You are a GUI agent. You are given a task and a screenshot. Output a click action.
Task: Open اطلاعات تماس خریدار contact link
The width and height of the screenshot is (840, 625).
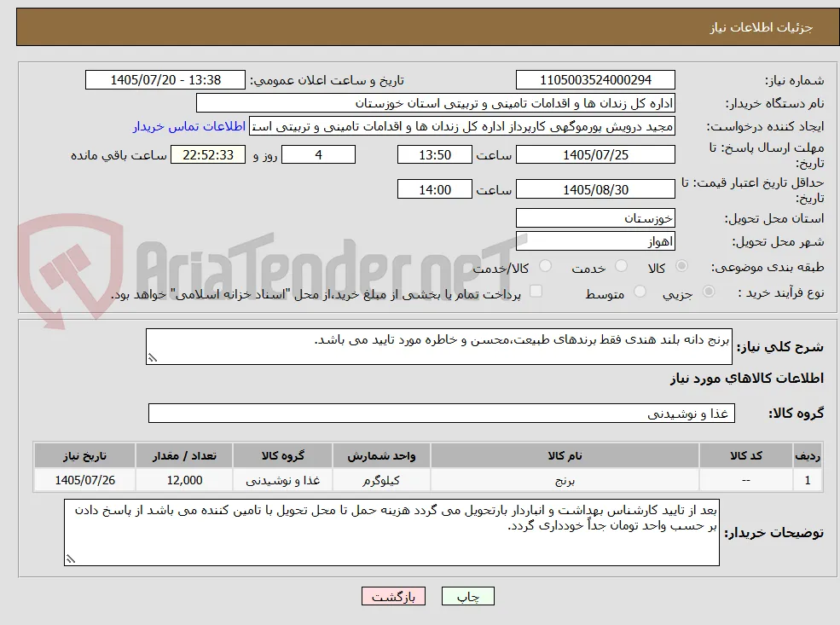[189, 126]
